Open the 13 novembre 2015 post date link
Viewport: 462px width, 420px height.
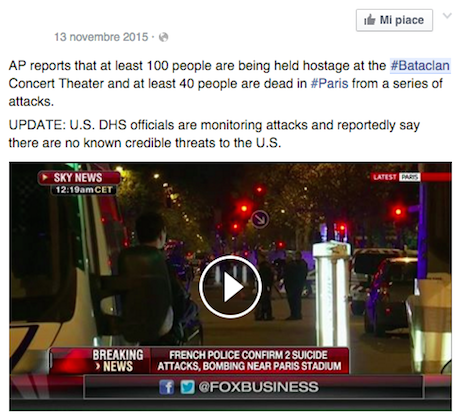click(x=101, y=37)
